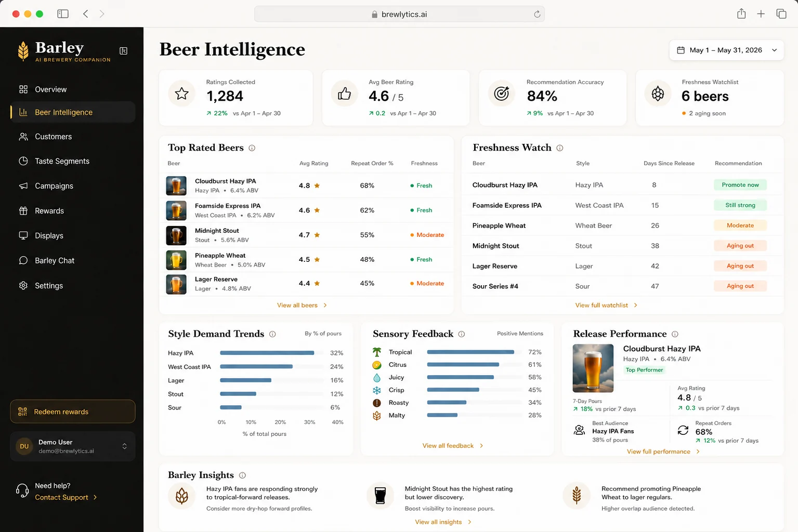The image size is (798, 532).
Task: Click the Ratings Collected star icon
Action: coord(182,94)
